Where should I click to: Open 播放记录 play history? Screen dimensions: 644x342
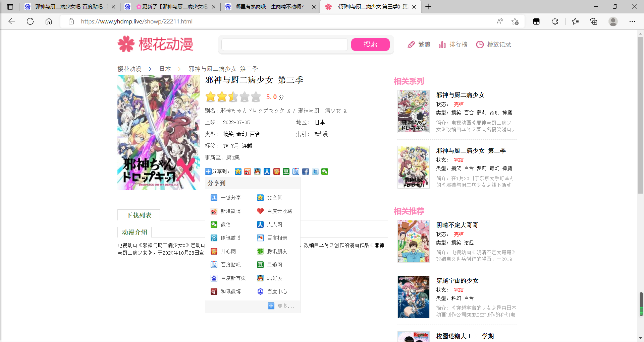pyautogui.click(x=494, y=45)
